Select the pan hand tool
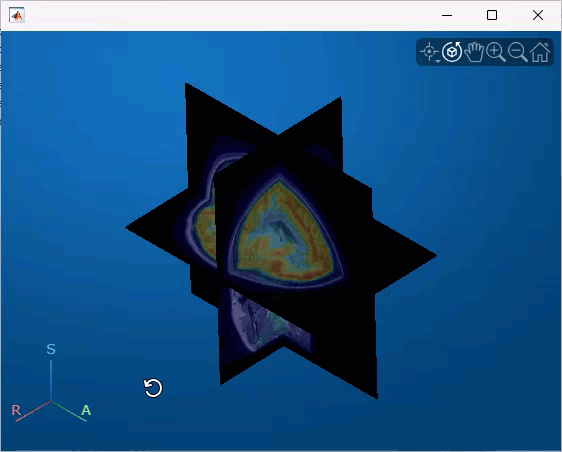562x452 pixels. click(x=474, y=52)
